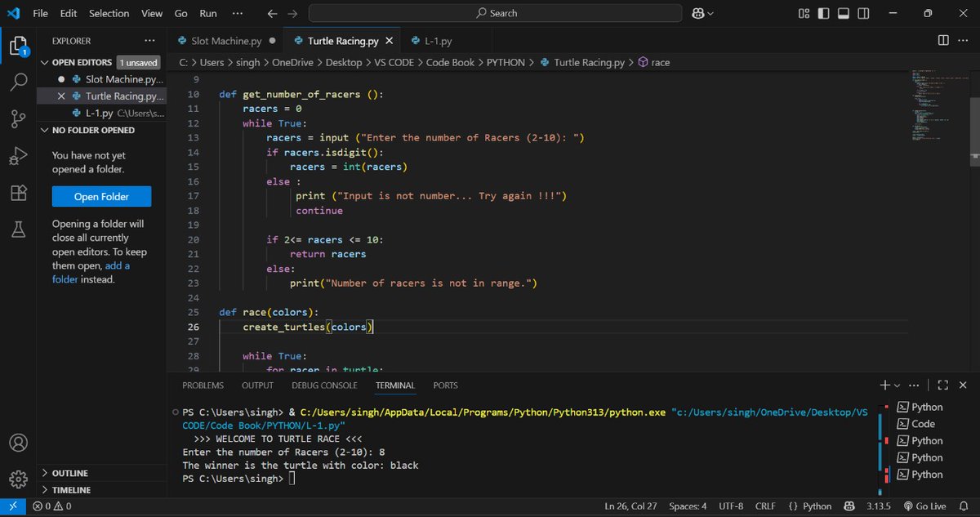Screen dimensions: 980x517
Task: Open the Explorer view in activity bar
Action: point(20,45)
